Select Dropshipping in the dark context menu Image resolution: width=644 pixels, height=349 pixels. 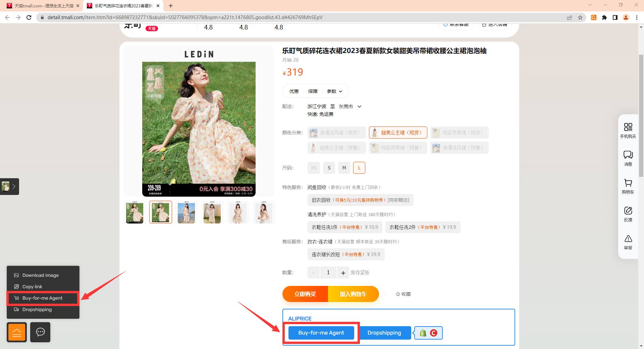click(x=37, y=309)
